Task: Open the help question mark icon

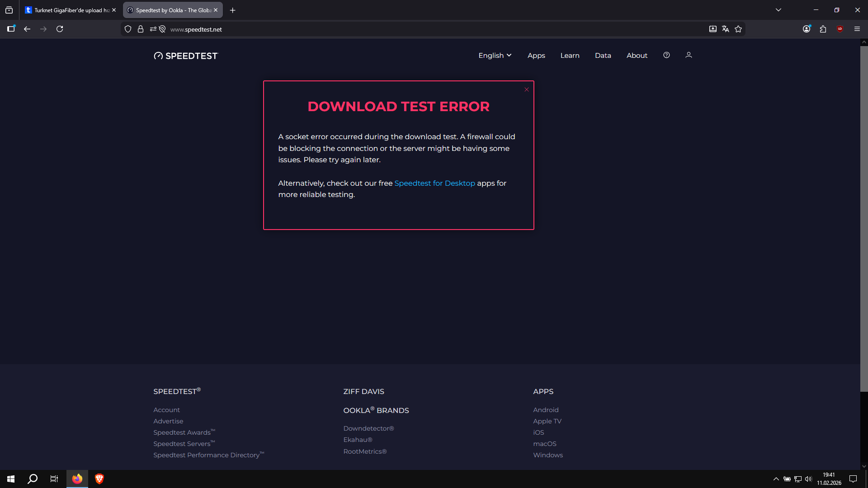Action: 666,55
